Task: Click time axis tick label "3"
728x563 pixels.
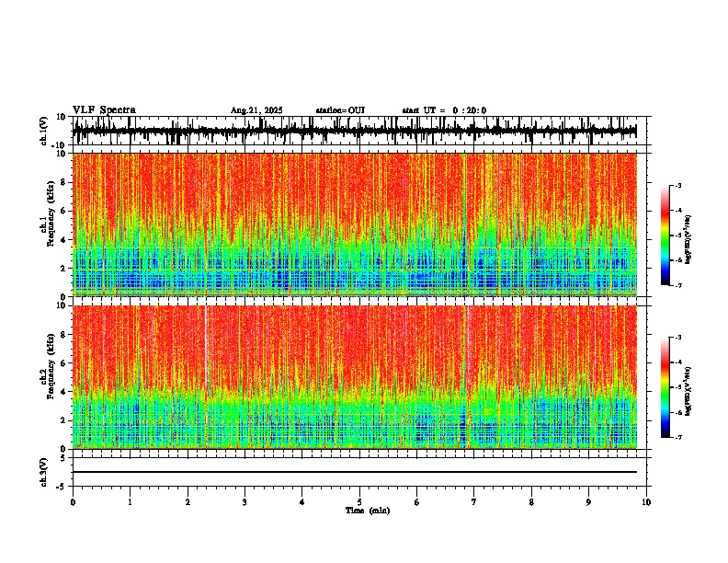Action: tap(245, 502)
